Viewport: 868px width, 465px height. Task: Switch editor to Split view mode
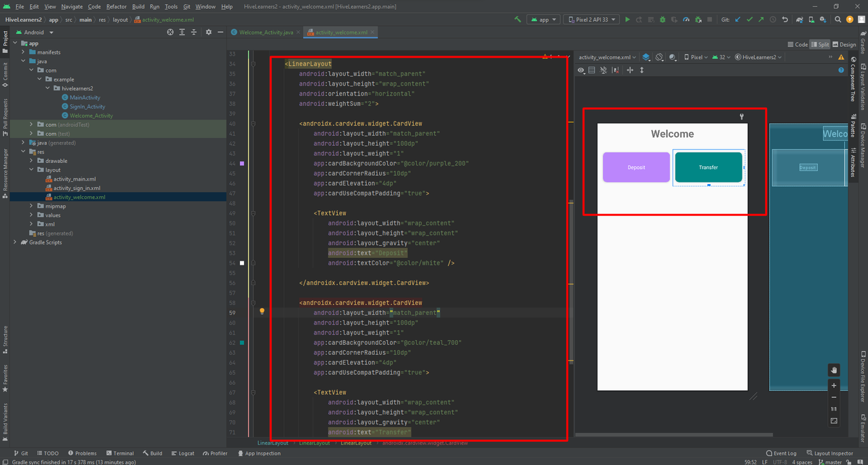[820, 45]
